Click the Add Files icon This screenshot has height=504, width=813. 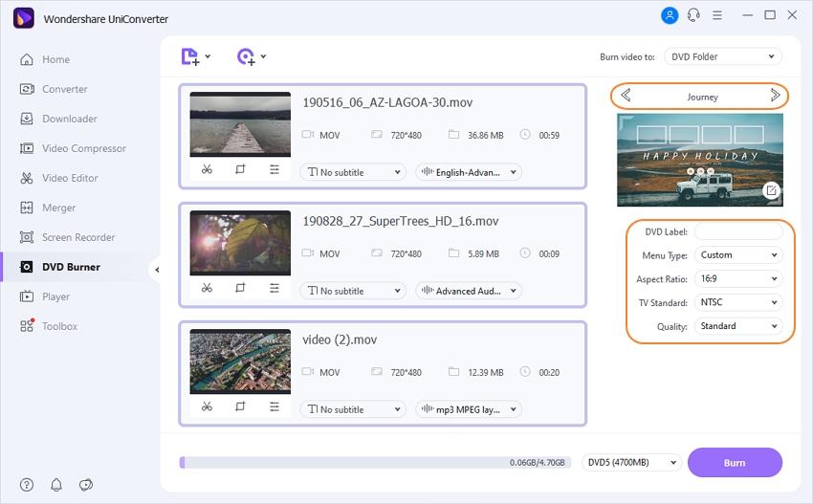(189, 56)
